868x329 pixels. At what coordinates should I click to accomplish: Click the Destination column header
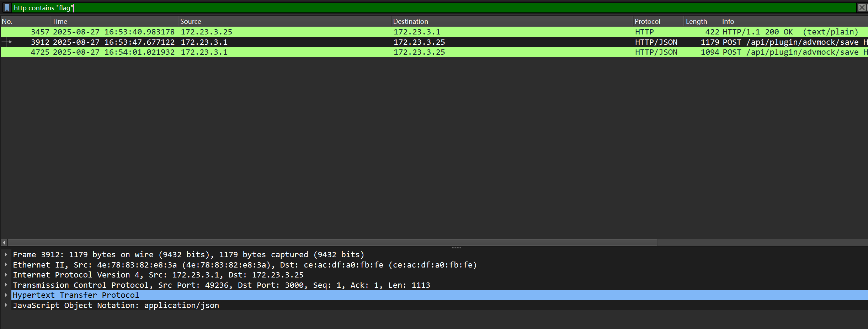(x=511, y=21)
